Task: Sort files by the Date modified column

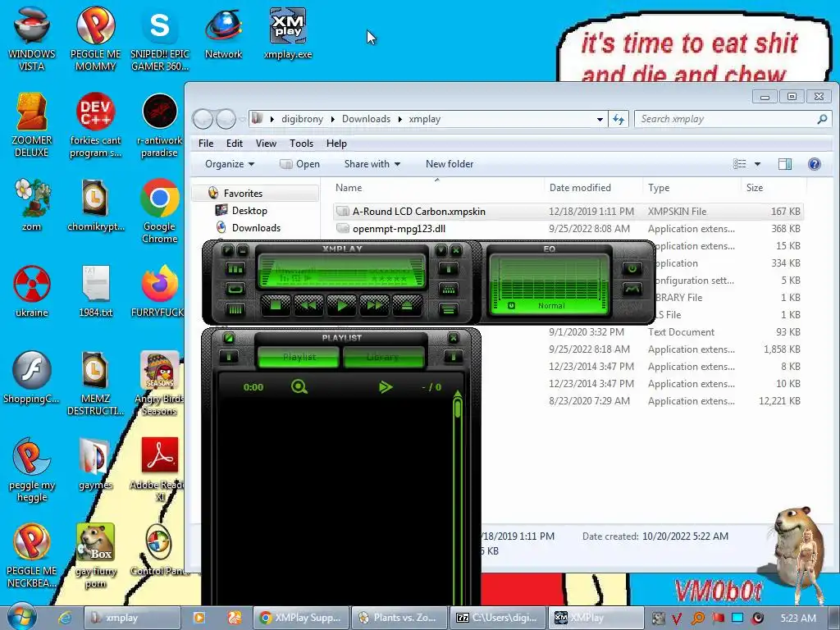Action: point(592,188)
